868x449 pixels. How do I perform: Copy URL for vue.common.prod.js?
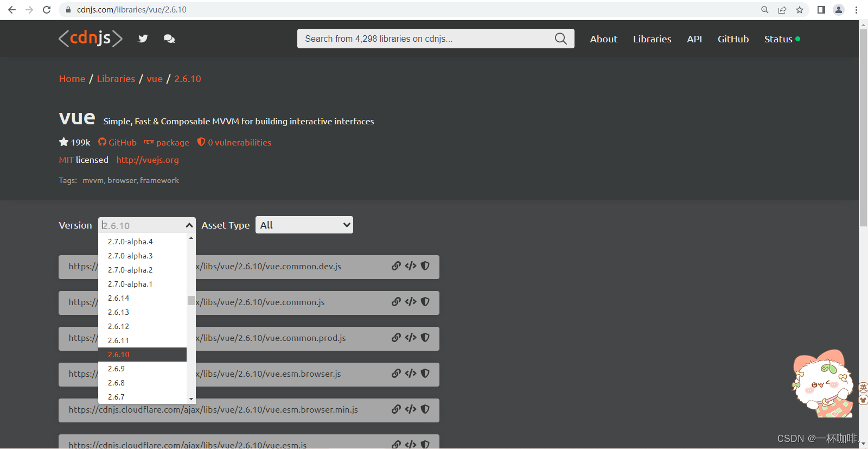pyautogui.click(x=397, y=338)
